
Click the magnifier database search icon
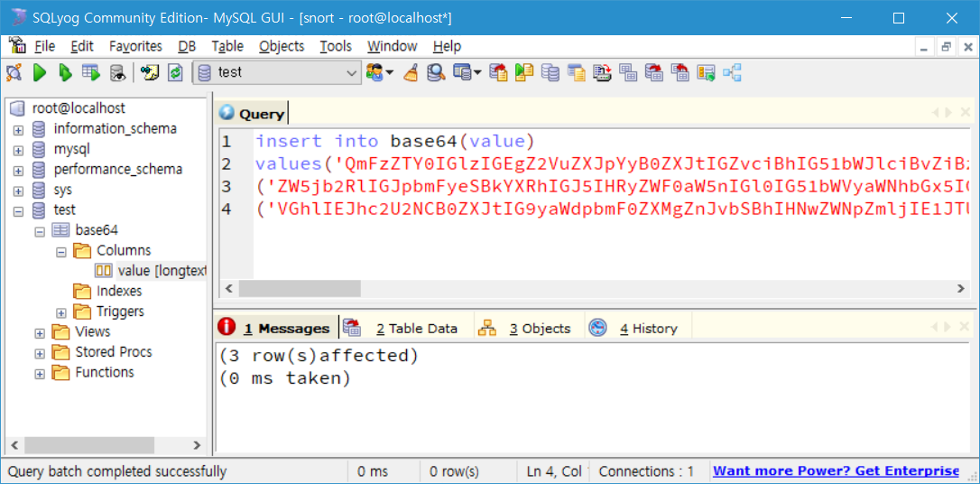(436, 72)
